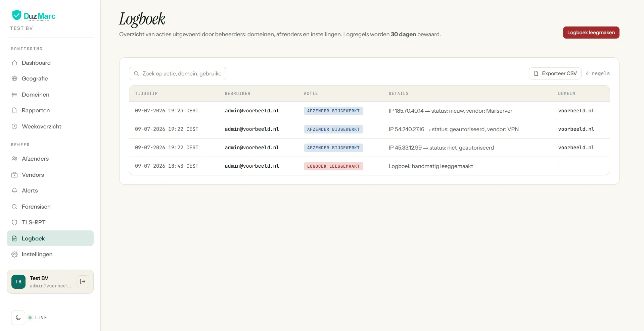The image size is (644, 331).
Task: Click the TLS-RPT shield icon
Action: tap(14, 222)
